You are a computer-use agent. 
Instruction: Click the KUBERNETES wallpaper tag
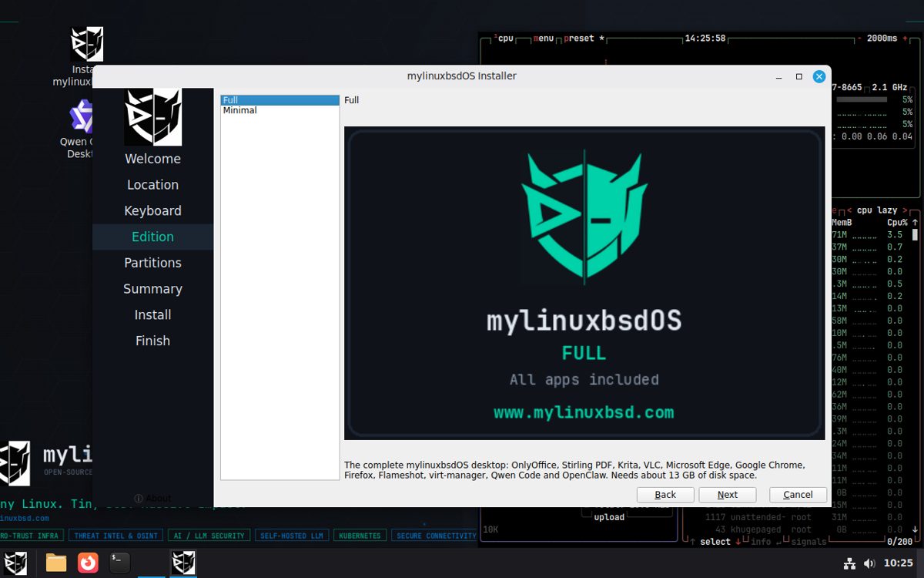click(x=359, y=536)
